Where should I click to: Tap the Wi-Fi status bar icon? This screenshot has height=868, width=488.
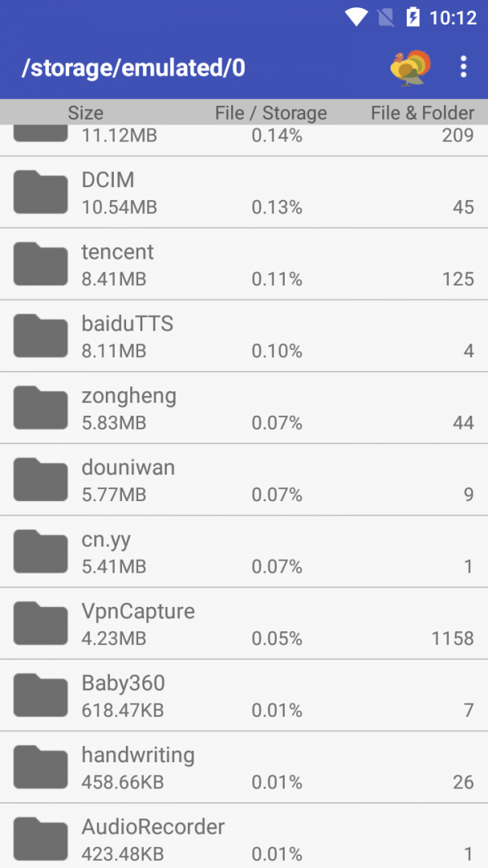click(356, 17)
